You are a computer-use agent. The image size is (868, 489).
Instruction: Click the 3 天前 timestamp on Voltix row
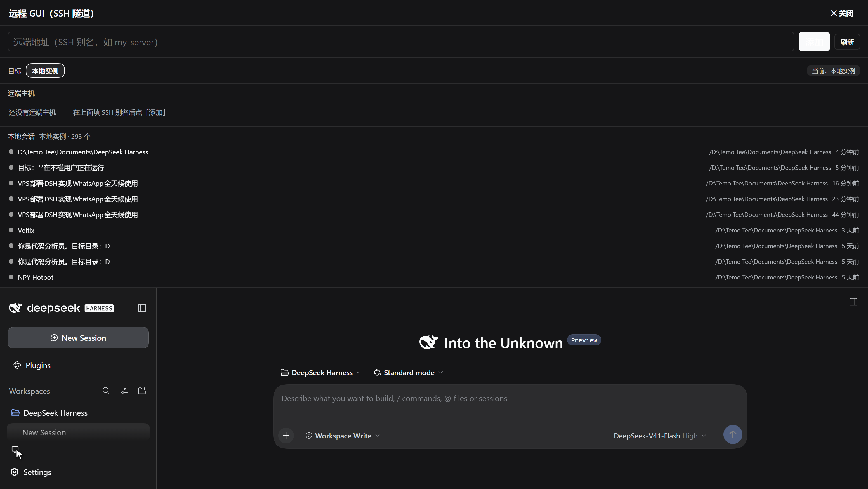click(850, 230)
